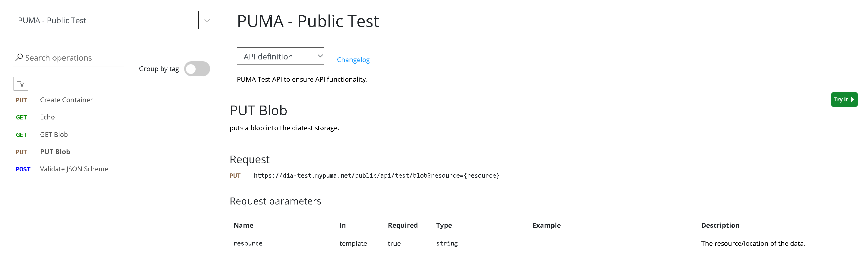
Task: Focus the Search operations field
Action: [68, 58]
